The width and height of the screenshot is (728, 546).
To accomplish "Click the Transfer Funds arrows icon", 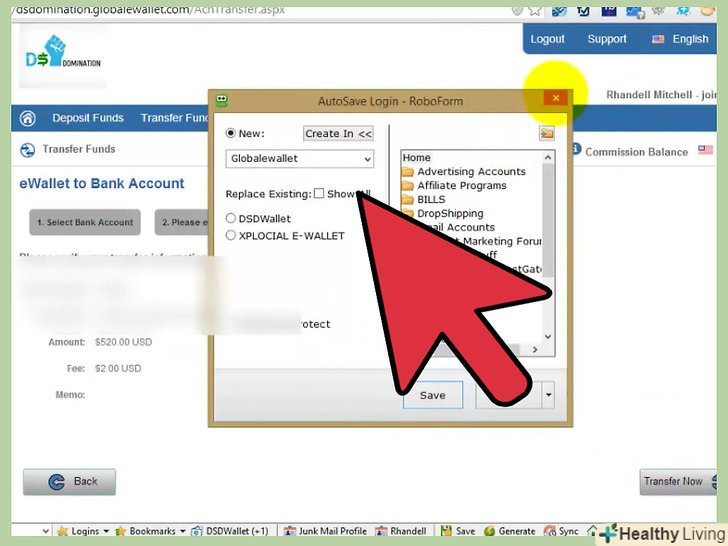I will coord(27,150).
